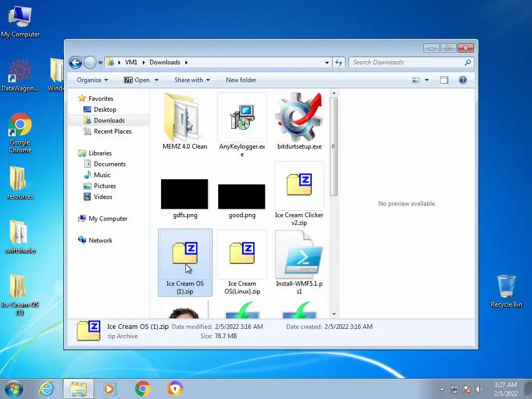This screenshot has width=532, height=399.
Task: Select Ice Cream Clicker v2.zip archive
Action: tap(299, 194)
